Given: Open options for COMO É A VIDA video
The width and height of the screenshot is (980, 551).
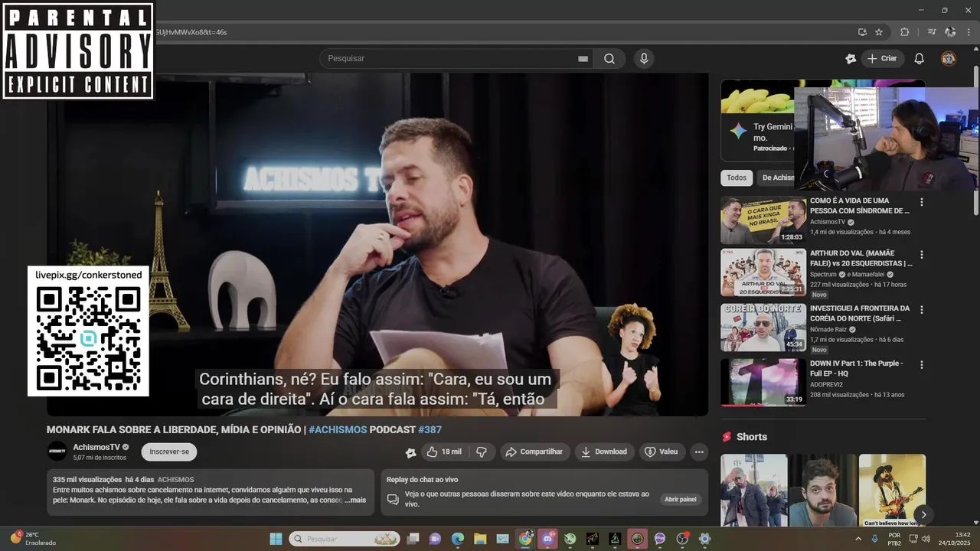Looking at the screenshot, I should point(922,202).
